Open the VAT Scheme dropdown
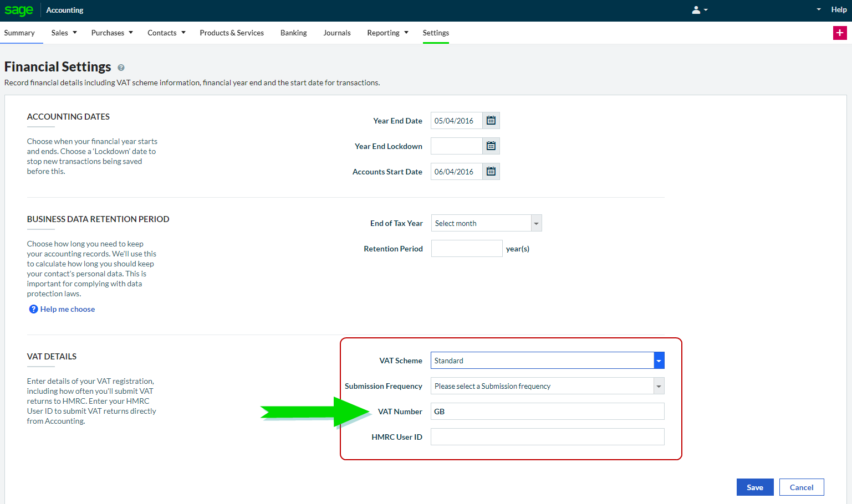The height and width of the screenshot is (504, 852). 659,361
